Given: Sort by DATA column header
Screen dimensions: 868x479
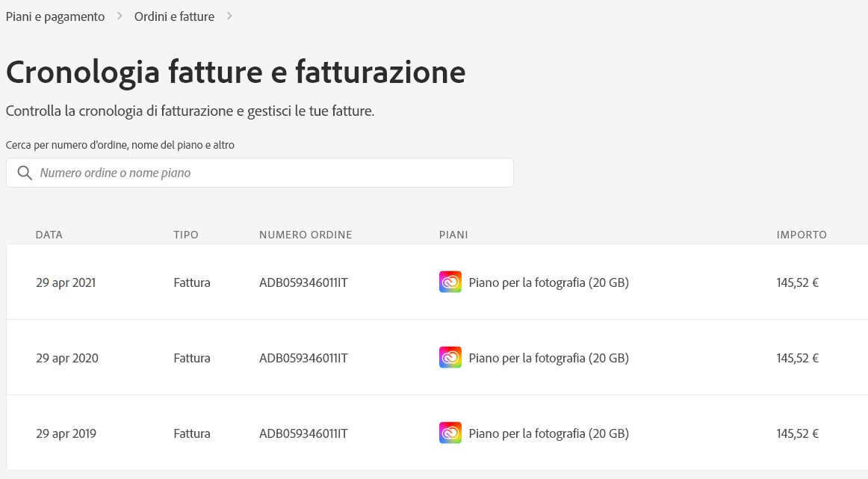Looking at the screenshot, I should point(49,235).
